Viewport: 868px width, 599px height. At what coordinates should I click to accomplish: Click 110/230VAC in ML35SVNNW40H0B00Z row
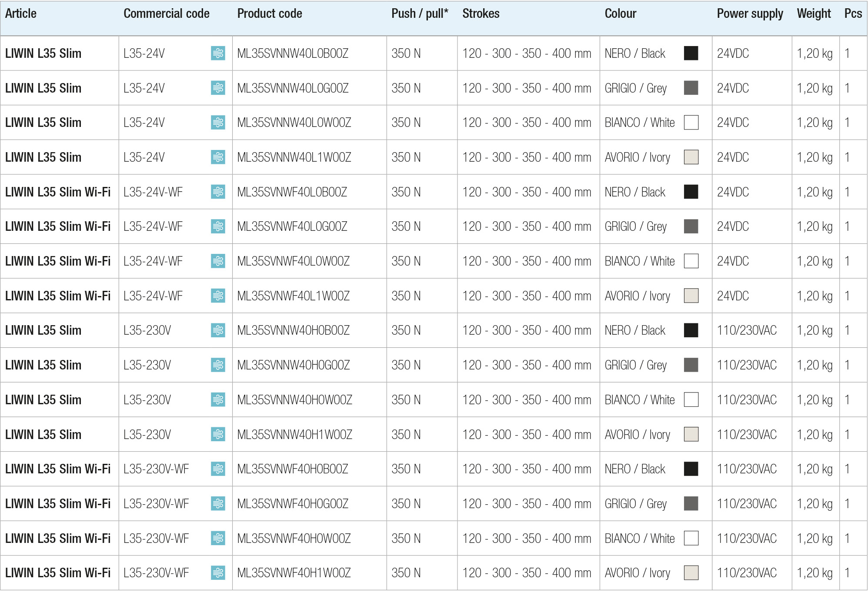coord(747,330)
